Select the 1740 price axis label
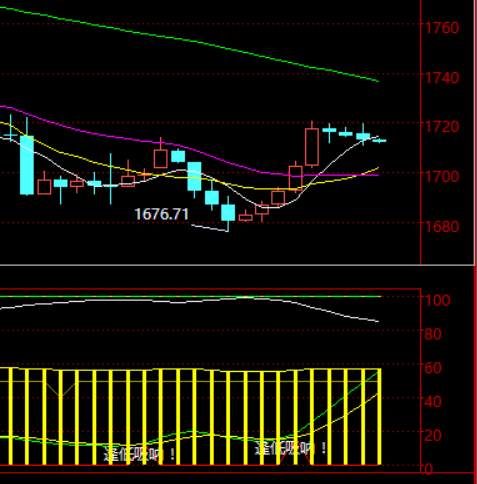 pos(442,78)
